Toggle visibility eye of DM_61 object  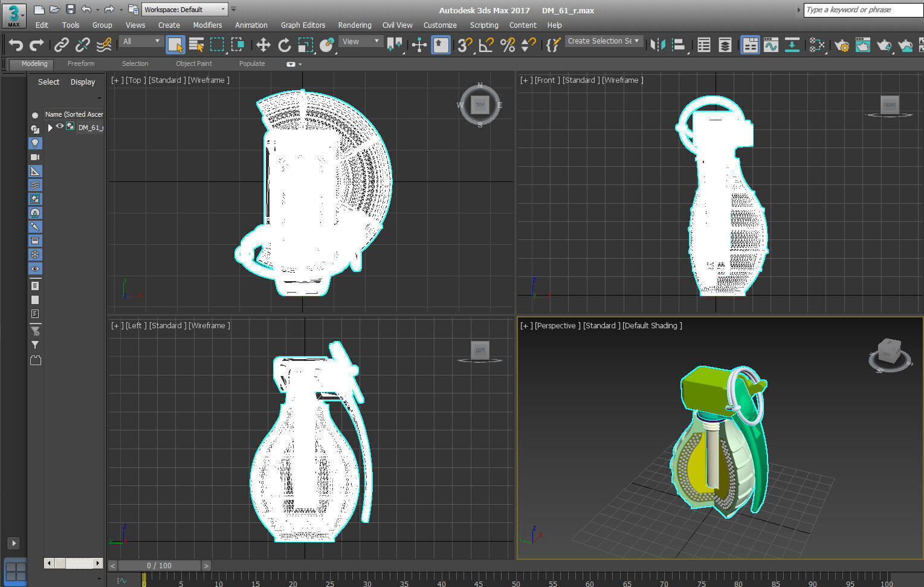[60, 126]
